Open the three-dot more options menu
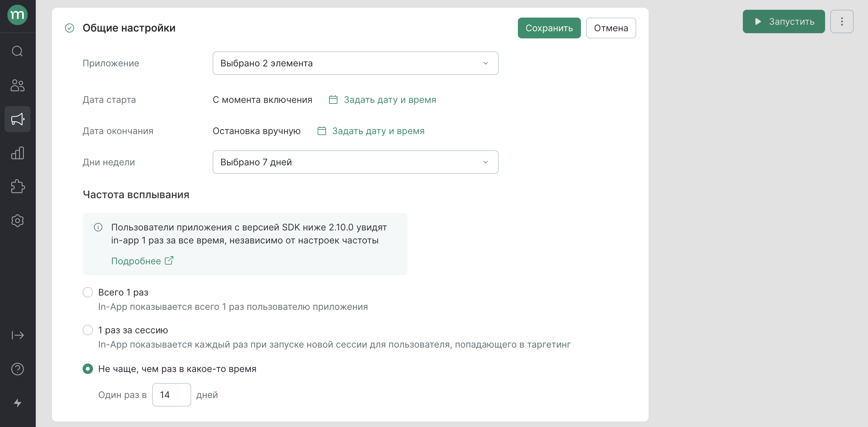Viewport: 868px width, 427px height. click(x=842, y=21)
